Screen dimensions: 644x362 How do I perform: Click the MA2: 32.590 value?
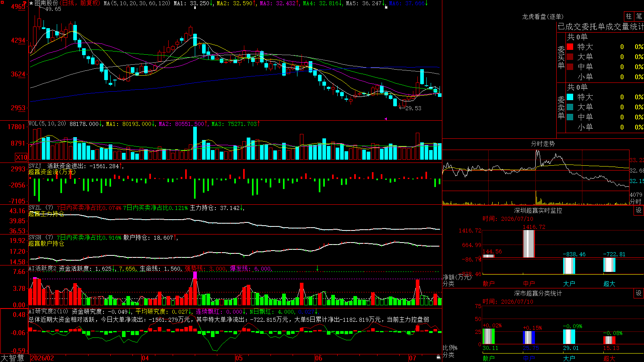point(235,3)
